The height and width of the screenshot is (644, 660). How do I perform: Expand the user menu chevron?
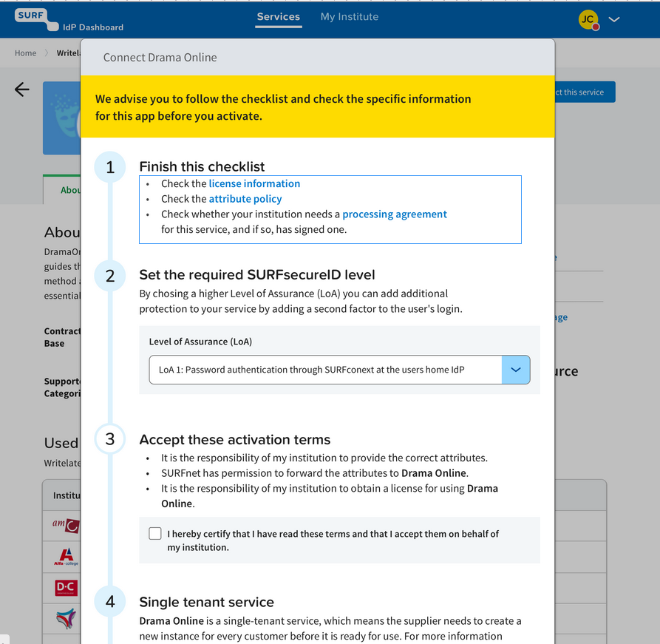pos(614,19)
